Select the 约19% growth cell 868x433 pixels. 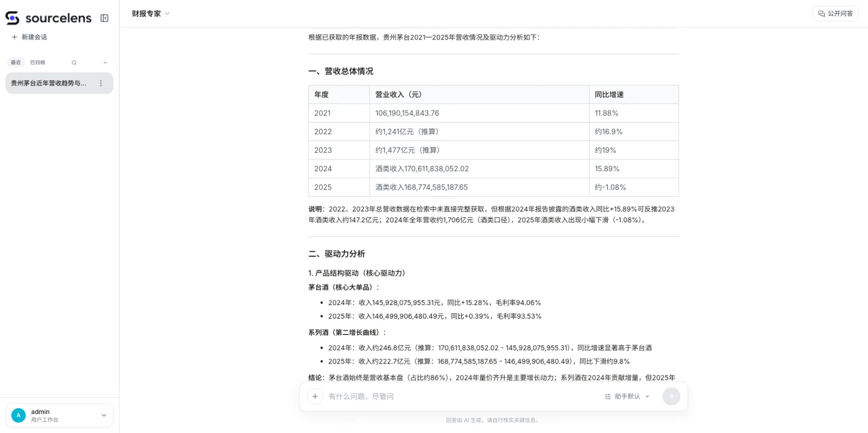coord(634,150)
